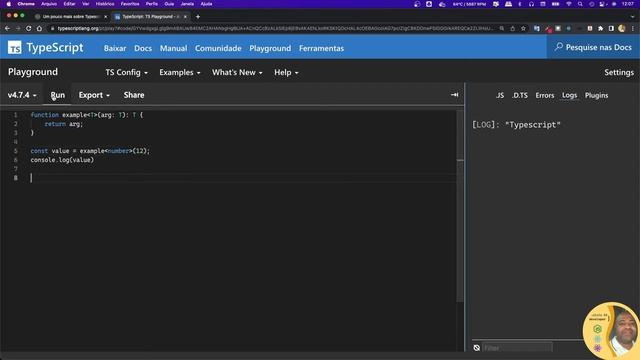Expand the Examples dropdown

click(180, 72)
